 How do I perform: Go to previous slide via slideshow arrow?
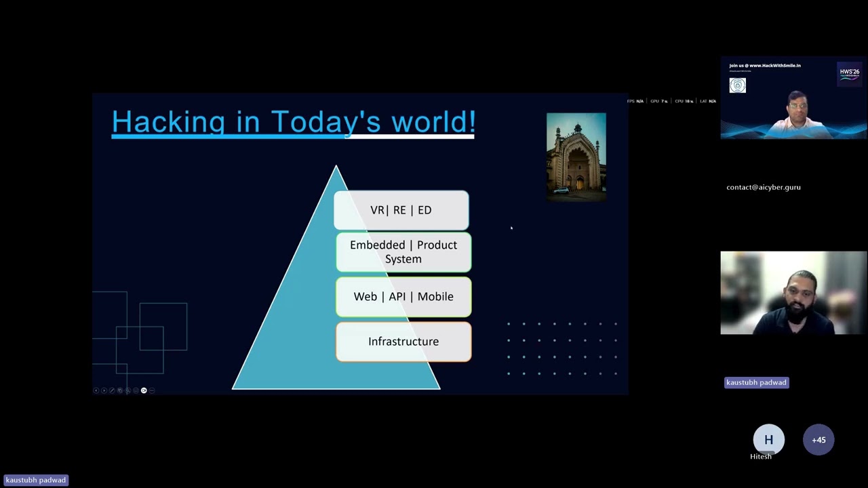[x=96, y=390]
